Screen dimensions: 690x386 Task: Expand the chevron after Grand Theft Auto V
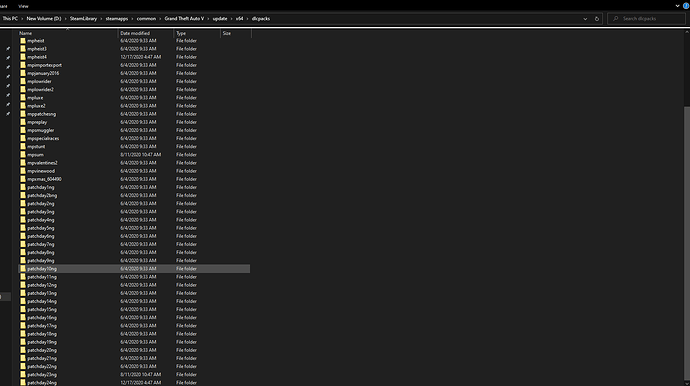click(x=209, y=18)
